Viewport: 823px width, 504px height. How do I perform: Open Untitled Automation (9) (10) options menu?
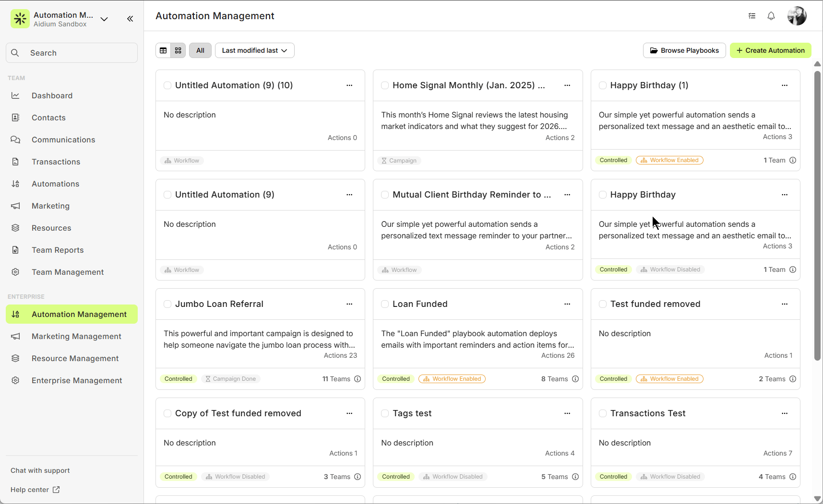[x=349, y=85]
